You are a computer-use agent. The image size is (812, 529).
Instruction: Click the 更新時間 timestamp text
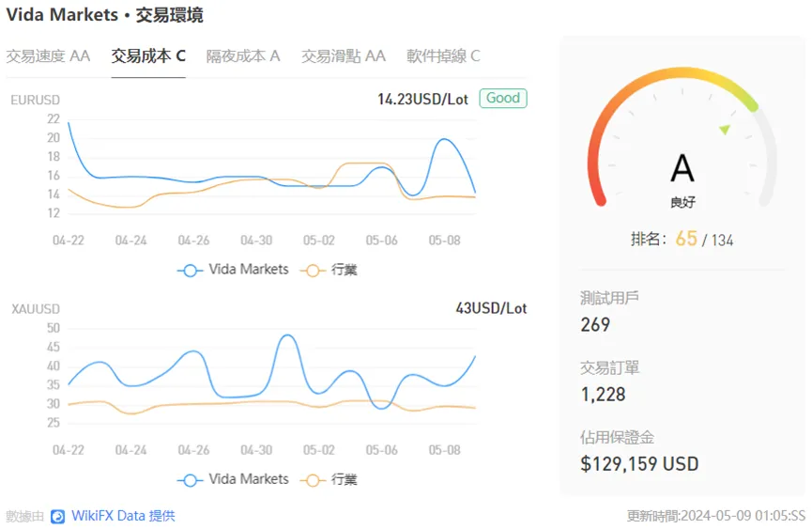pyautogui.click(x=716, y=516)
